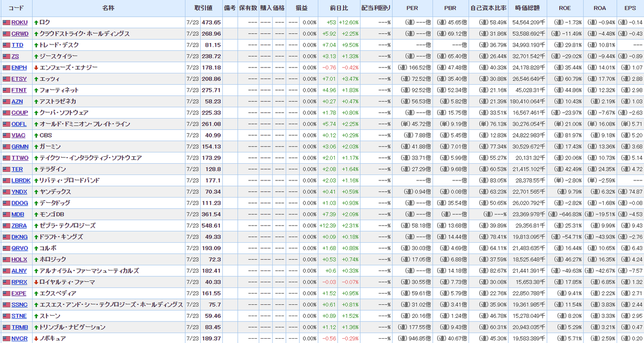Click the 備考 column header
The width and height of the screenshot is (644, 343).
[230, 9]
